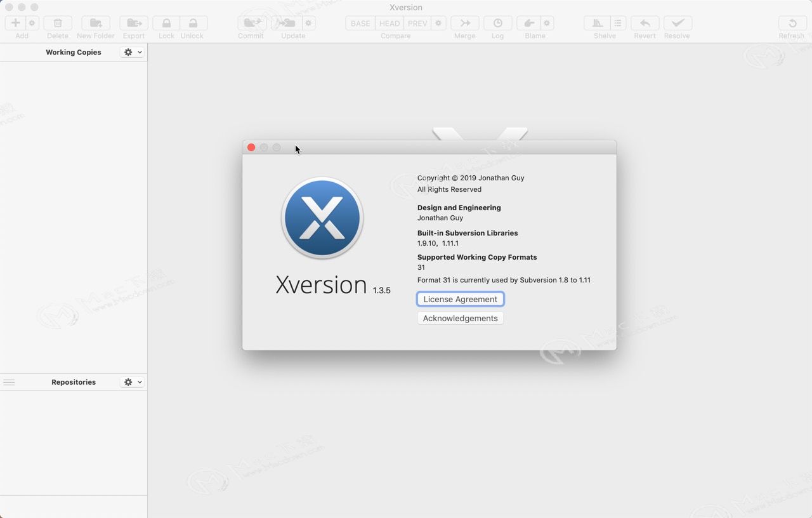This screenshot has height=518, width=812.
Task: Close the About Xversion dialog
Action: point(251,147)
